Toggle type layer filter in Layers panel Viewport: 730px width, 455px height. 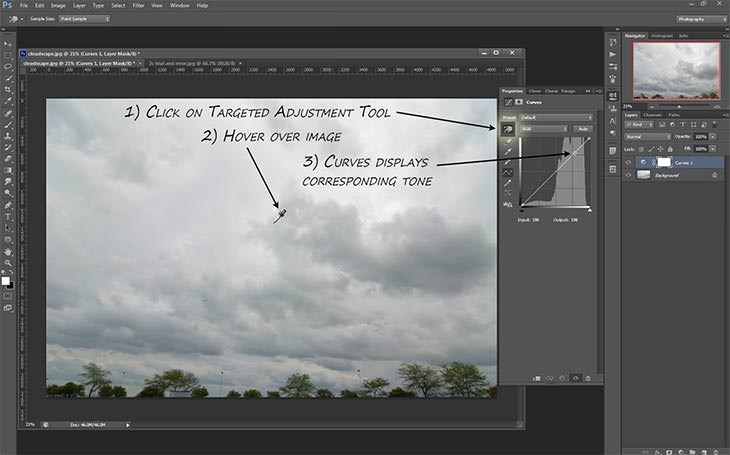coord(683,124)
